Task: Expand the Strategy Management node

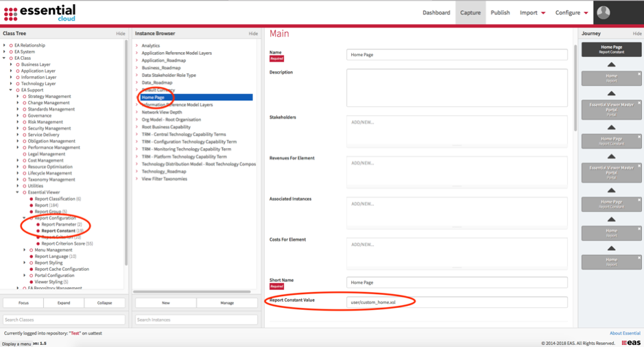Action: [x=18, y=96]
